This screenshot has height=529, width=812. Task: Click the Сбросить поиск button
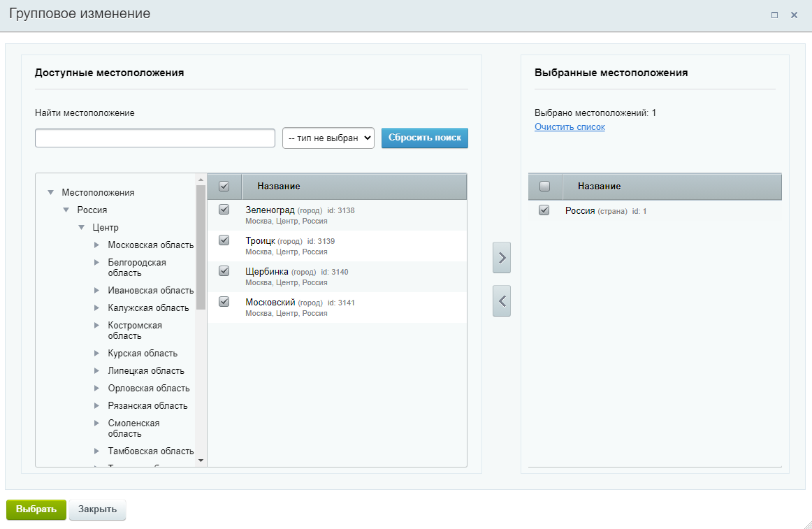point(424,138)
